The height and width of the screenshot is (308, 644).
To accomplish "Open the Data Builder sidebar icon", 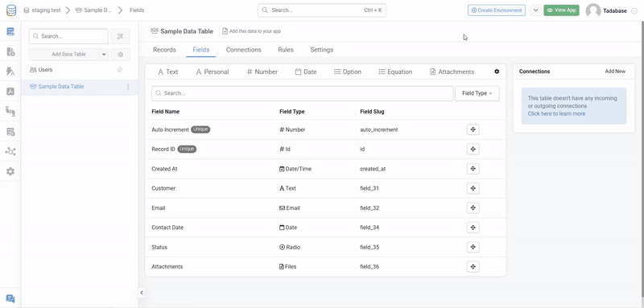I will coord(10,31).
